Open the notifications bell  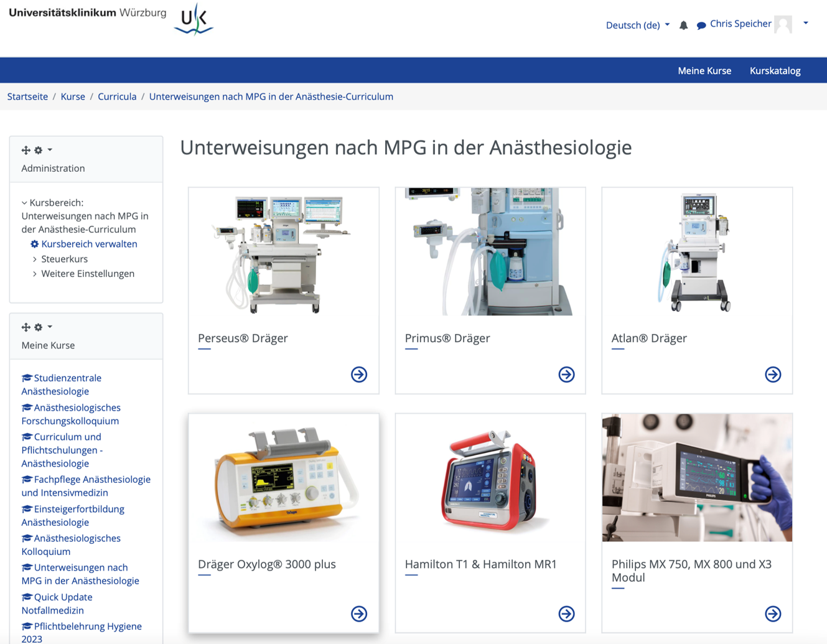click(x=683, y=24)
